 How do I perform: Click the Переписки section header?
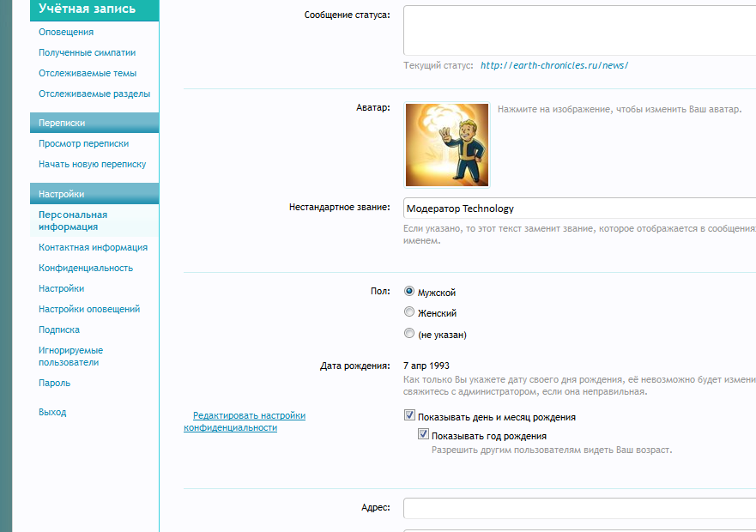(x=94, y=123)
